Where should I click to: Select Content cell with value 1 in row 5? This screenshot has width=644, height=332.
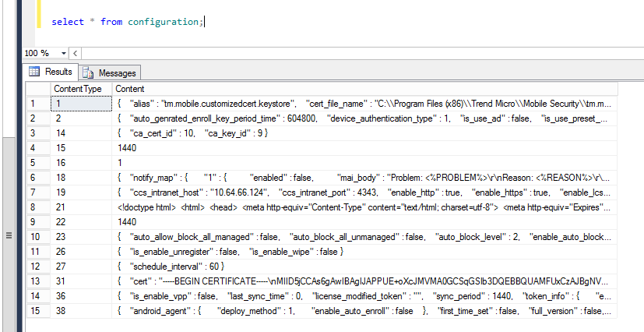[x=364, y=163]
